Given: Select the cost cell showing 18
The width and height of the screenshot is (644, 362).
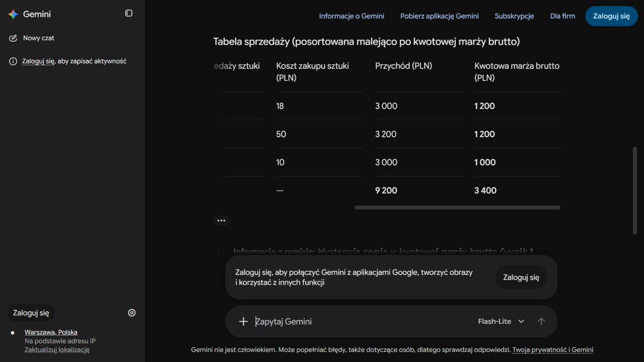Looking at the screenshot, I should coord(280,106).
